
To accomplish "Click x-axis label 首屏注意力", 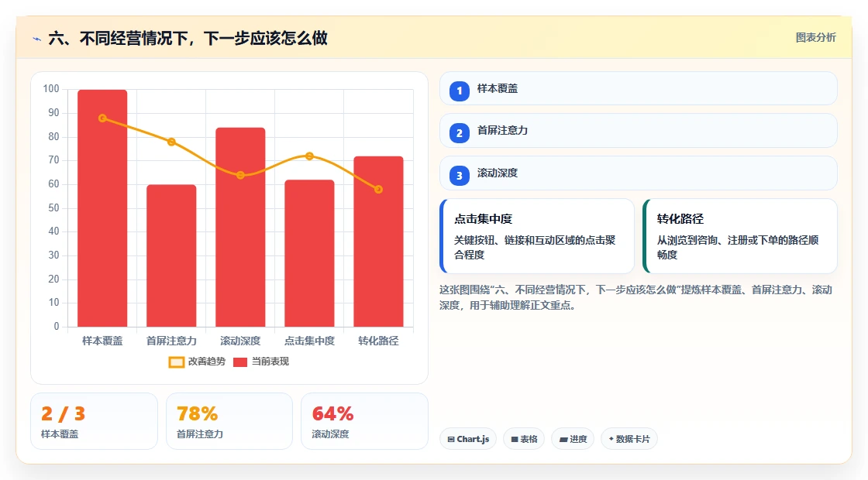I will (171, 341).
